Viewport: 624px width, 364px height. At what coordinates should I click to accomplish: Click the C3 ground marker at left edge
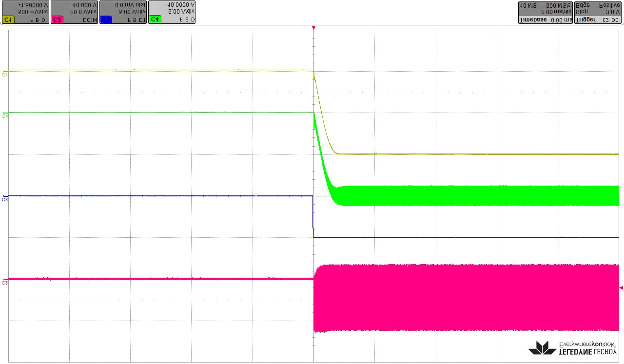point(5,199)
